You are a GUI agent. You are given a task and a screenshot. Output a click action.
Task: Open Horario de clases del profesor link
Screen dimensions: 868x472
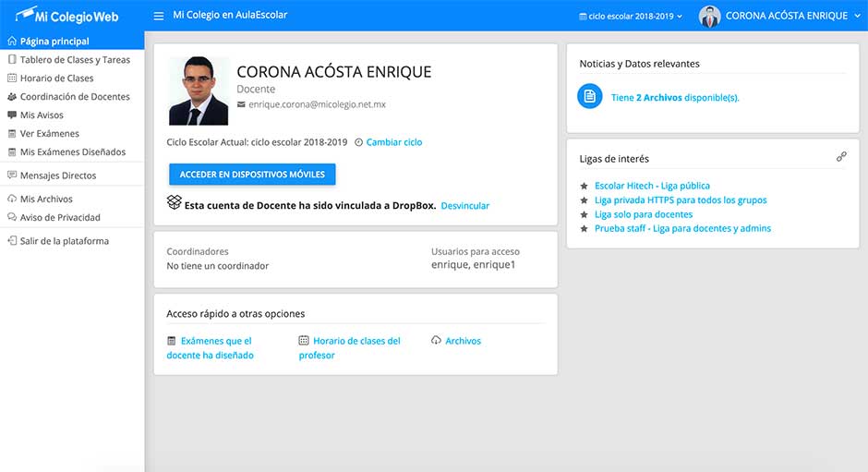(x=349, y=348)
